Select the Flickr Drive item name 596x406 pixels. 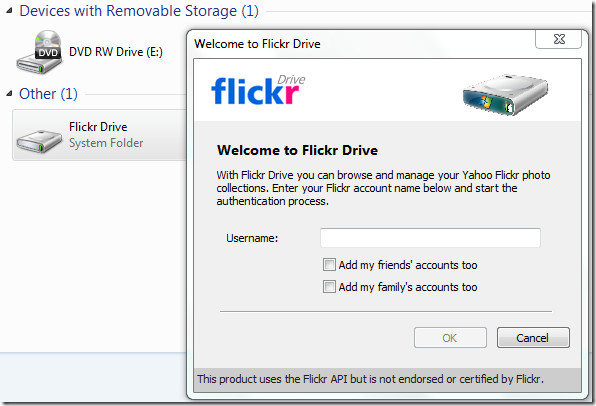(98, 127)
